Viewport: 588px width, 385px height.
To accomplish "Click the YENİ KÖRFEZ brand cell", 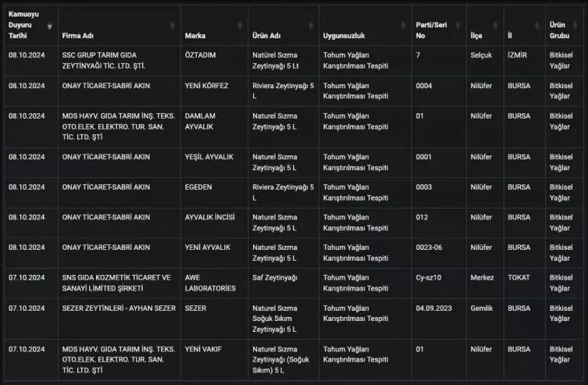I will coord(206,86).
